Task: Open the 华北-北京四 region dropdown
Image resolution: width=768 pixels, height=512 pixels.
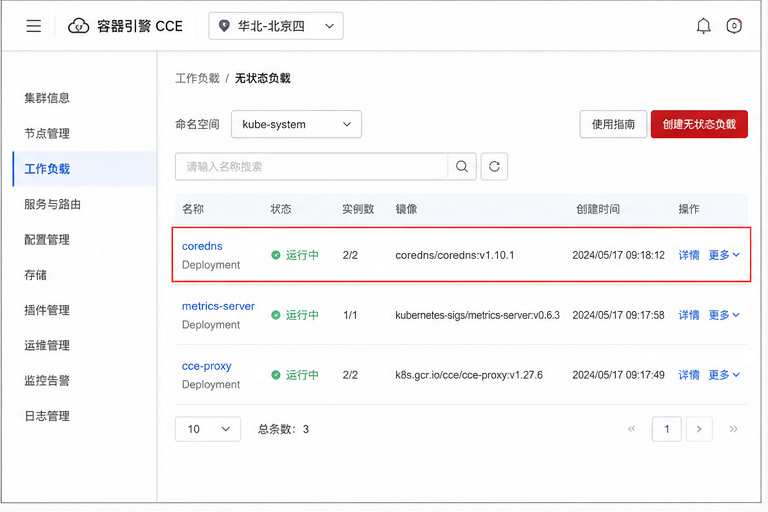Action: tap(276, 26)
